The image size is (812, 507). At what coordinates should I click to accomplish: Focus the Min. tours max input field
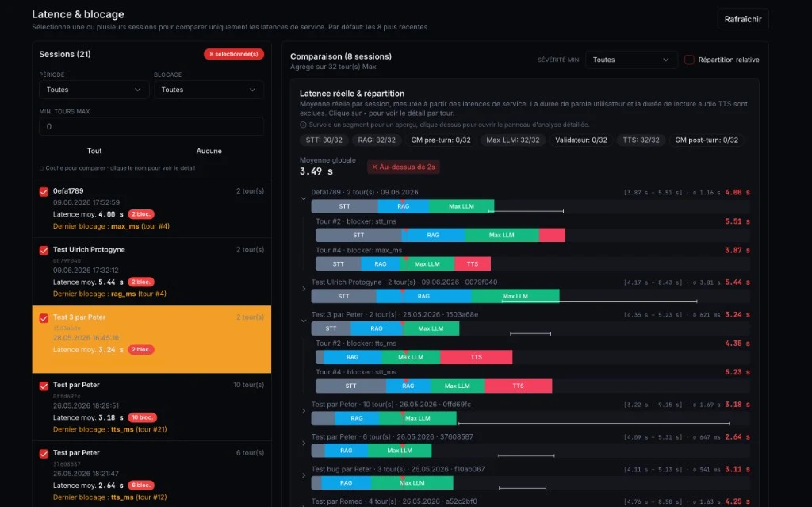(151, 126)
